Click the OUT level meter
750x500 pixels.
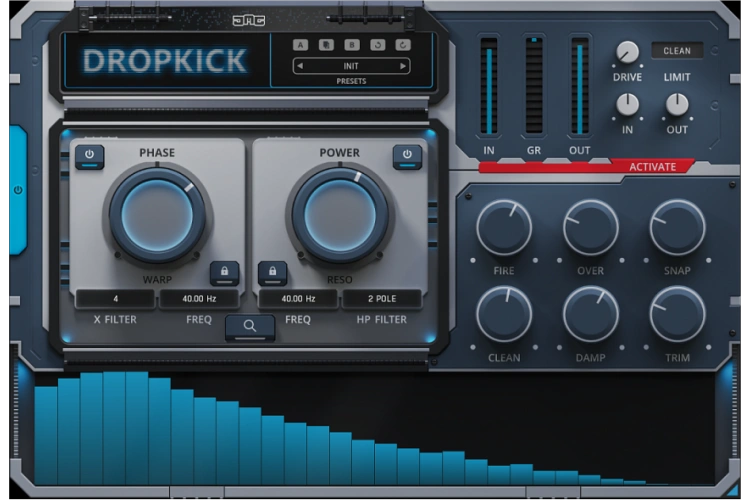tap(579, 86)
